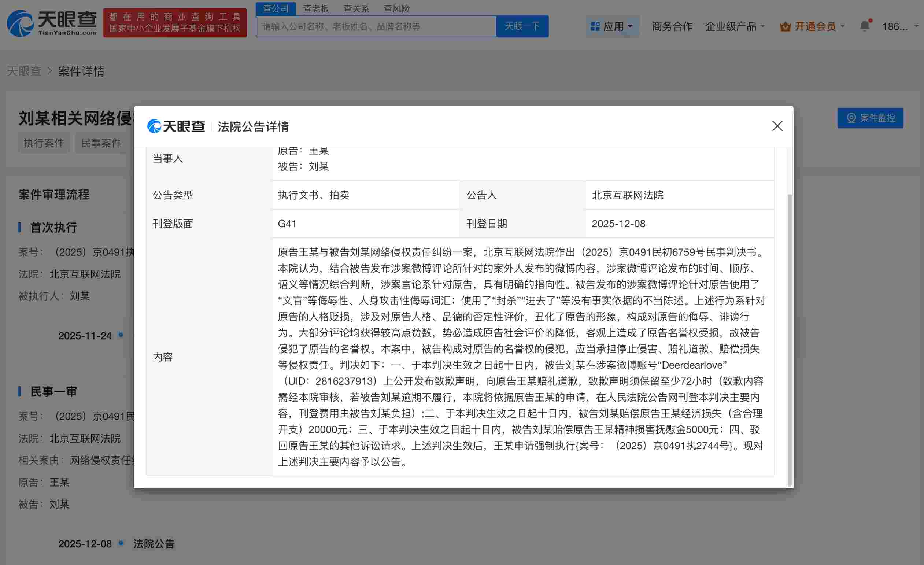Click the timeline dot next to 2025-12-08
Image resolution: width=924 pixels, height=565 pixels.
pyautogui.click(x=121, y=543)
